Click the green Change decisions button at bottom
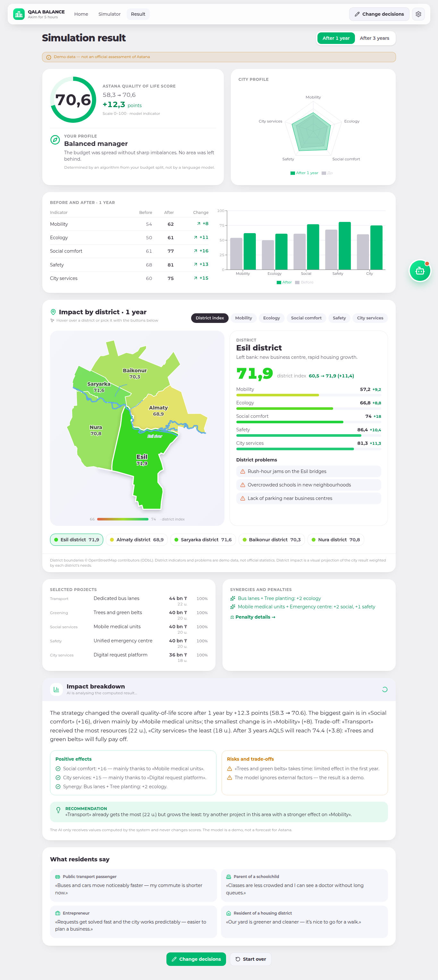 pyautogui.click(x=196, y=959)
